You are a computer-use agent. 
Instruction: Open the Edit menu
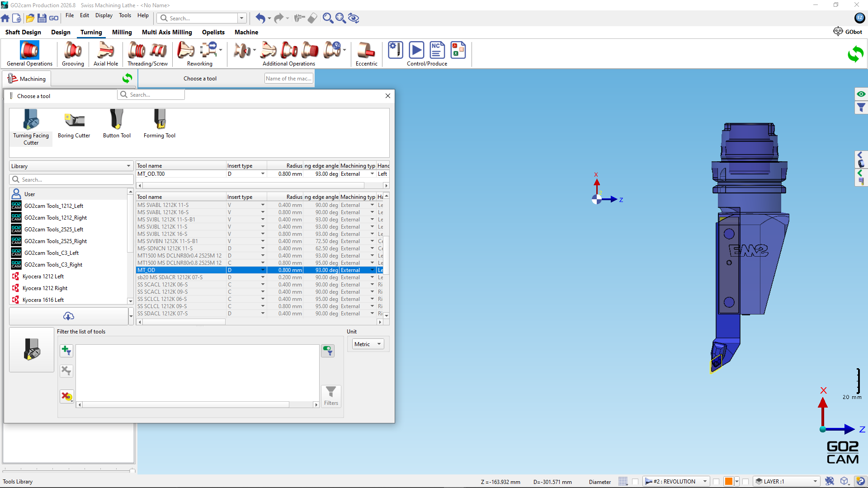tap(85, 15)
